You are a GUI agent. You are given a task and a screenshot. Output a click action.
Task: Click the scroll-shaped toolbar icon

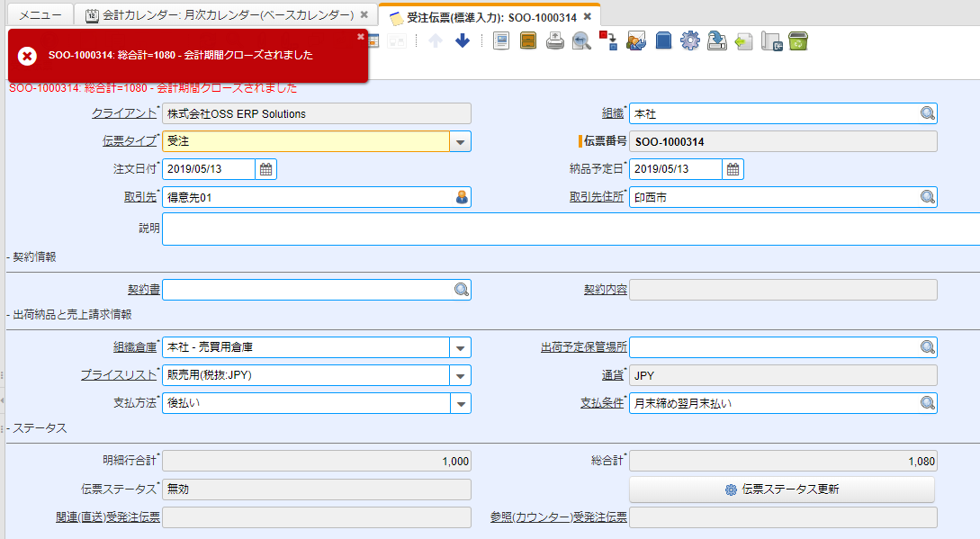(x=771, y=41)
